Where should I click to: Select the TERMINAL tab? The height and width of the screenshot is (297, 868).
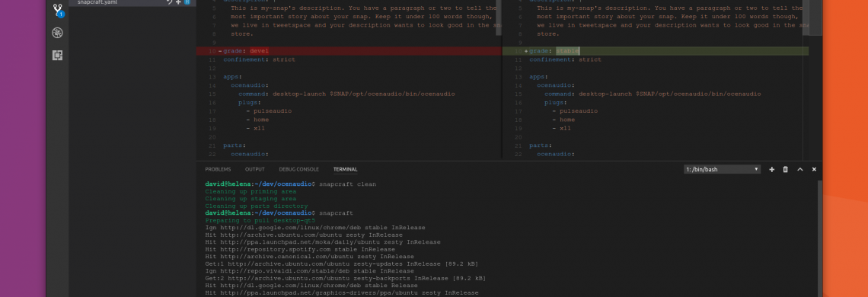(345, 170)
